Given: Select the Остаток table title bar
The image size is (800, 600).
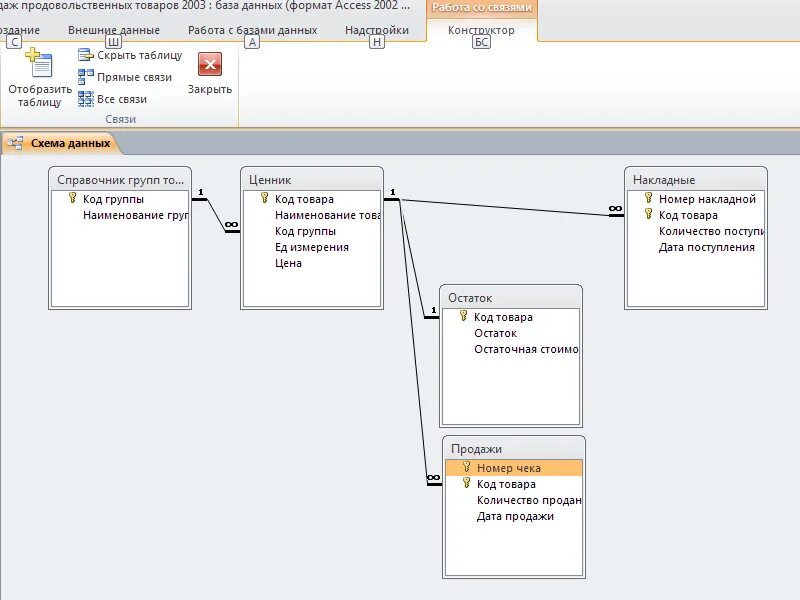Looking at the screenshot, I should coord(511,297).
